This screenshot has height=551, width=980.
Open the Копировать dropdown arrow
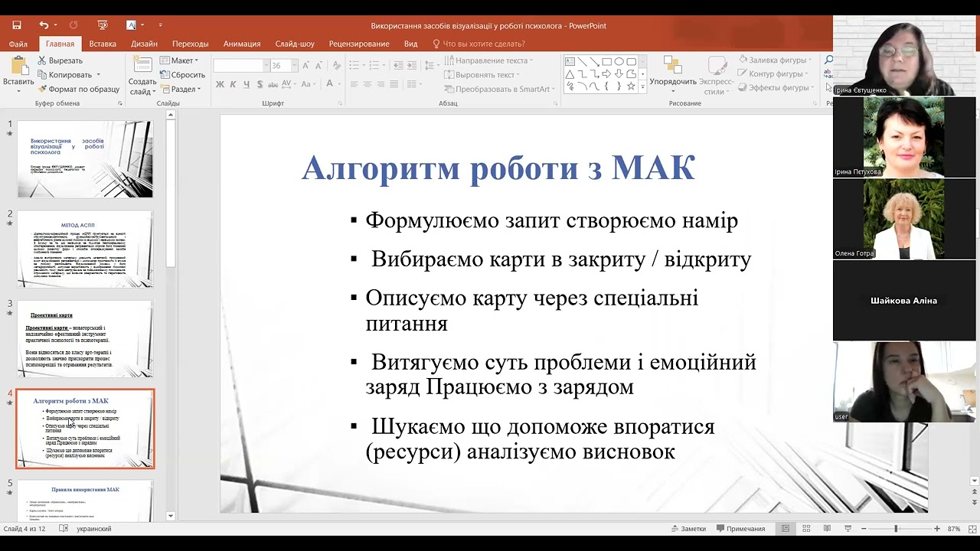pyautogui.click(x=98, y=75)
